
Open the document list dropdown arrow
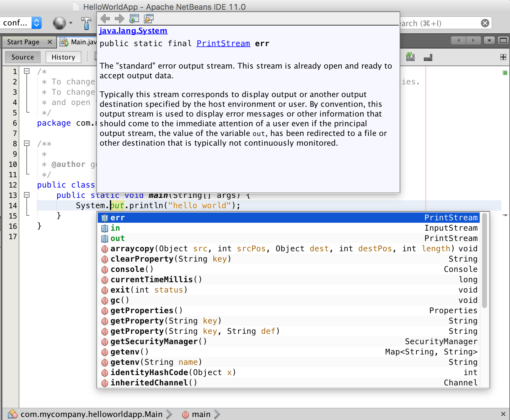489,40
